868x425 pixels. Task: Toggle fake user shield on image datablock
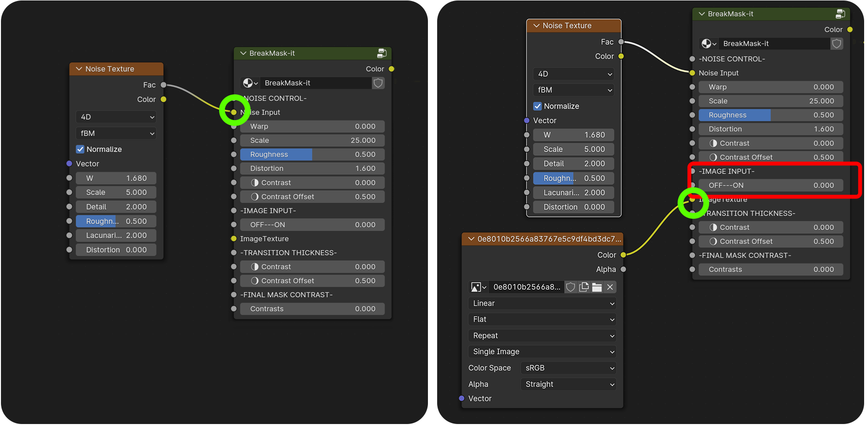click(571, 287)
